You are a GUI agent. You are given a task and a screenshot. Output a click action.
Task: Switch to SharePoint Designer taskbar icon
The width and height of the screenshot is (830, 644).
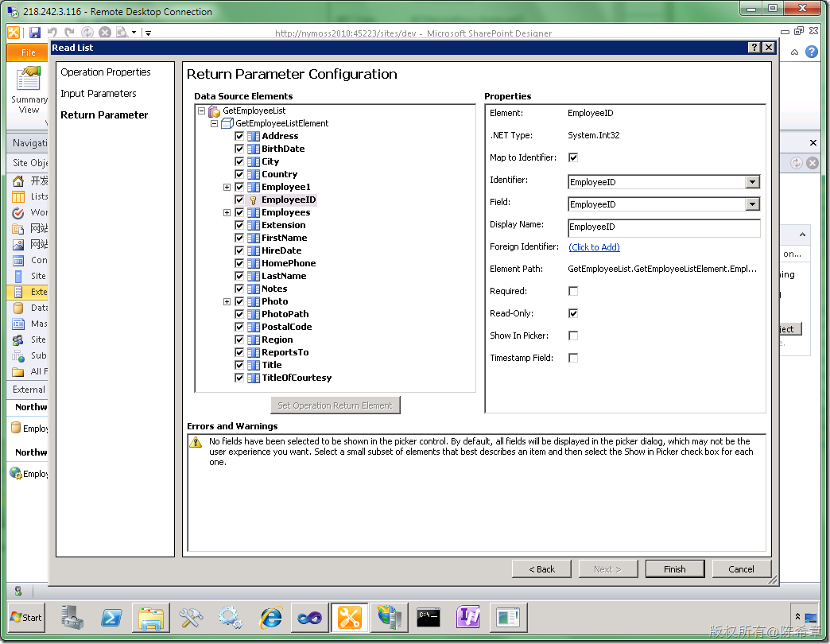[x=349, y=618]
